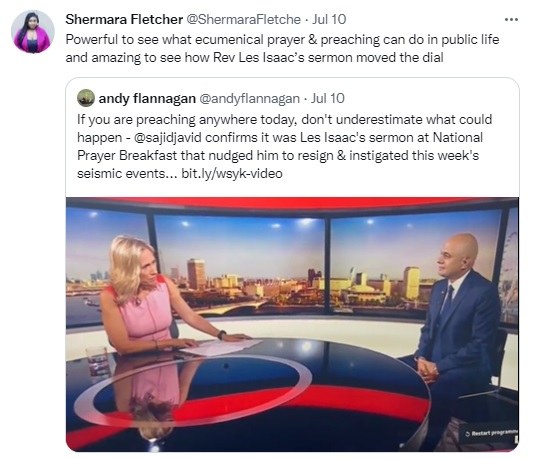The width and height of the screenshot is (535, 459).
Task: Click the phrase 'Rev Les Isaac's sermon'
Action: click(281, 58)
